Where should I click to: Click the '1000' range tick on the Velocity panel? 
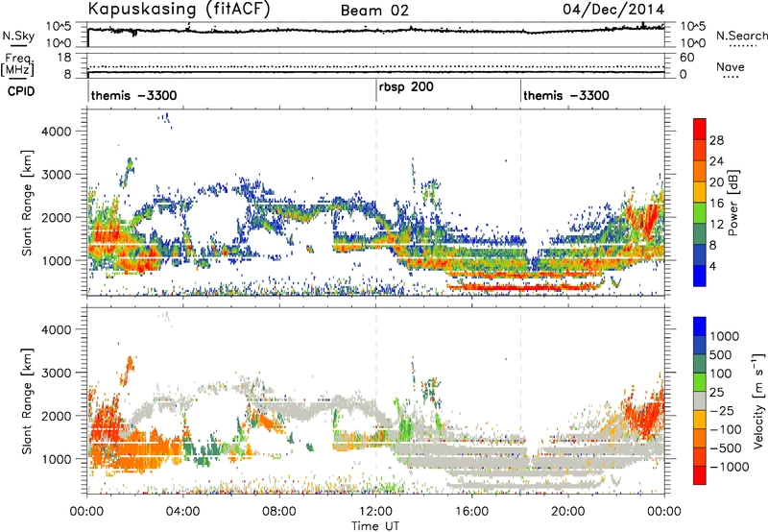[x=56, y=459]
